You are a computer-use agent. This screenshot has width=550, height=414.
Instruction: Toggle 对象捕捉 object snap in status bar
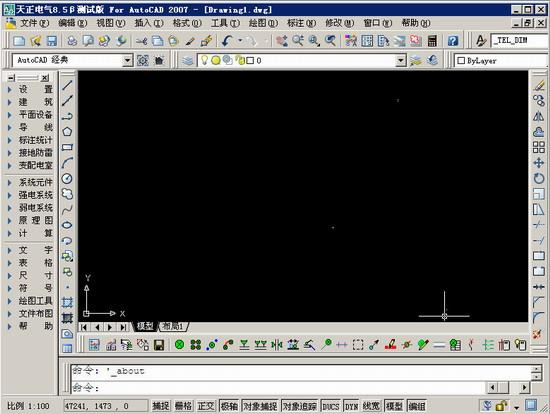point(260,406)
